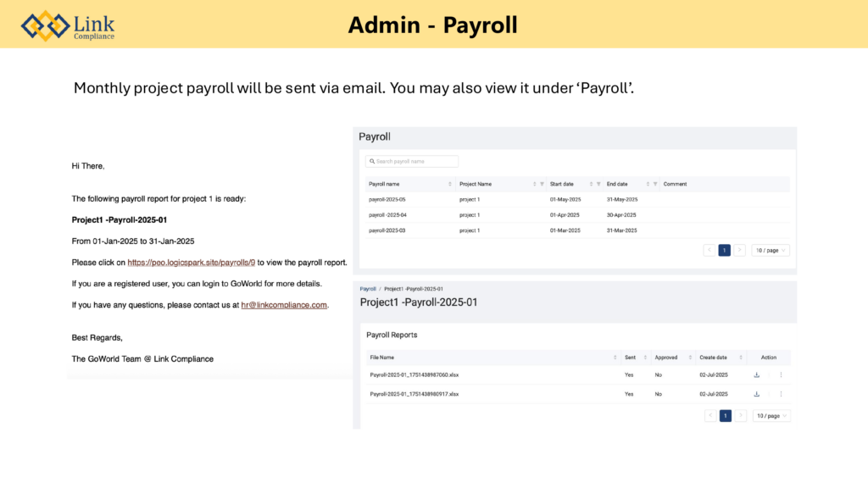
Task: Open the peo.logicspark.site payroll link
Action: [191, 263]
